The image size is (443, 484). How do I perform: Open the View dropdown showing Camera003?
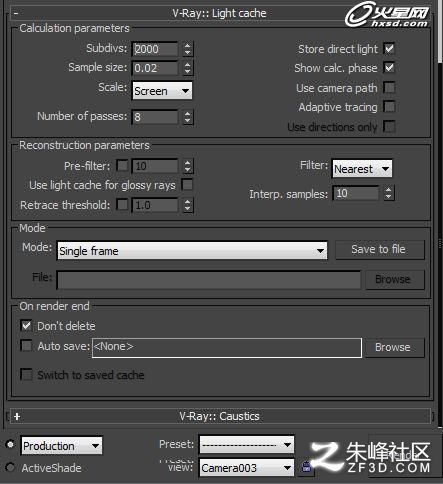pyautogui.click(x=247, y=468)
